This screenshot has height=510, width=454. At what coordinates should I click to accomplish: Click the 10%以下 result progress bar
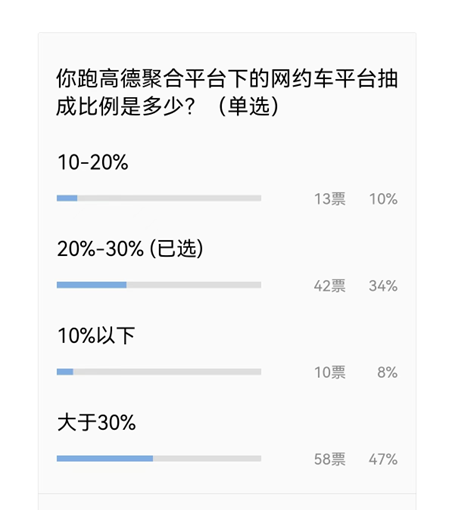pyautogui.click(x=159, y=372)
